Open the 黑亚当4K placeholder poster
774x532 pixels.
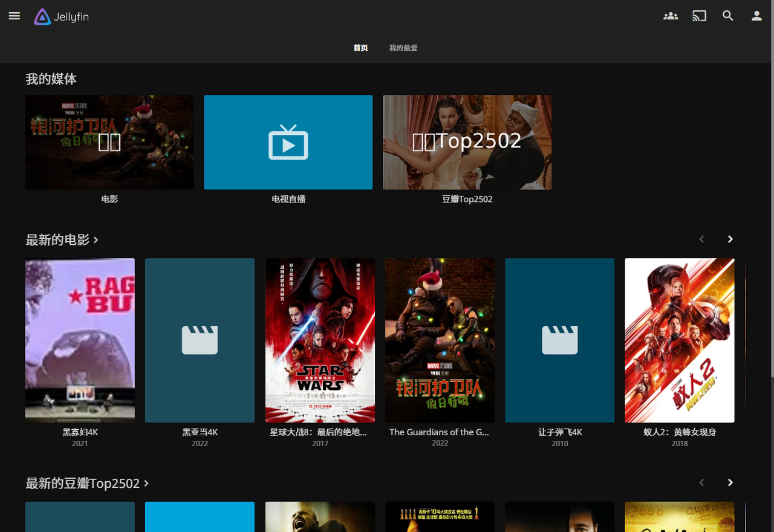pyautogui.click(x=200, y=340)
